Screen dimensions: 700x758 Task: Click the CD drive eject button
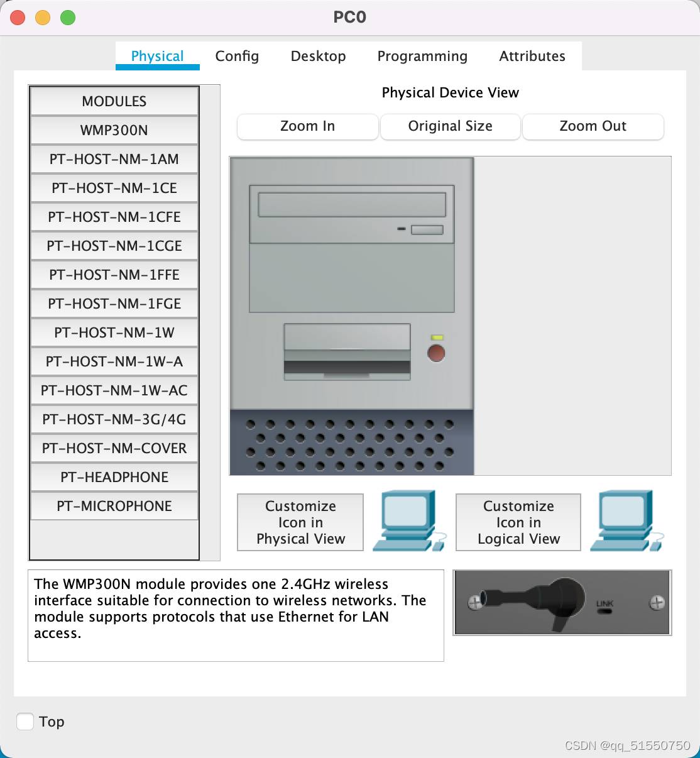(x=427, y=230)
